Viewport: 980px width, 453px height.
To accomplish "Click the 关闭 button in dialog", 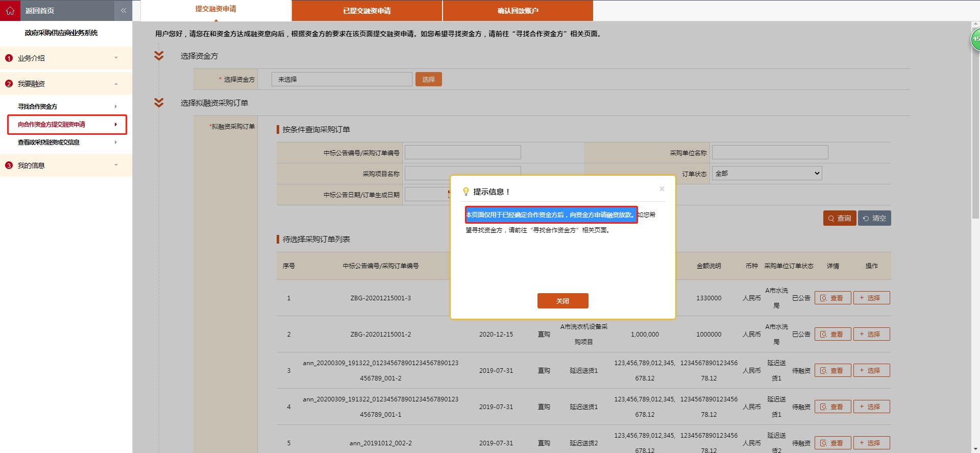I will pos(563,301).
